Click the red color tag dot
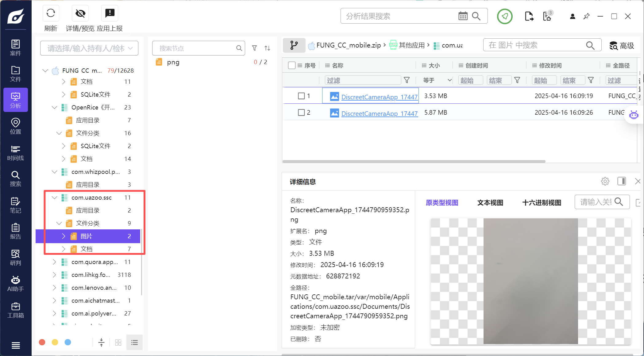Viewport: 644px width, 356px height. point(42,342)
